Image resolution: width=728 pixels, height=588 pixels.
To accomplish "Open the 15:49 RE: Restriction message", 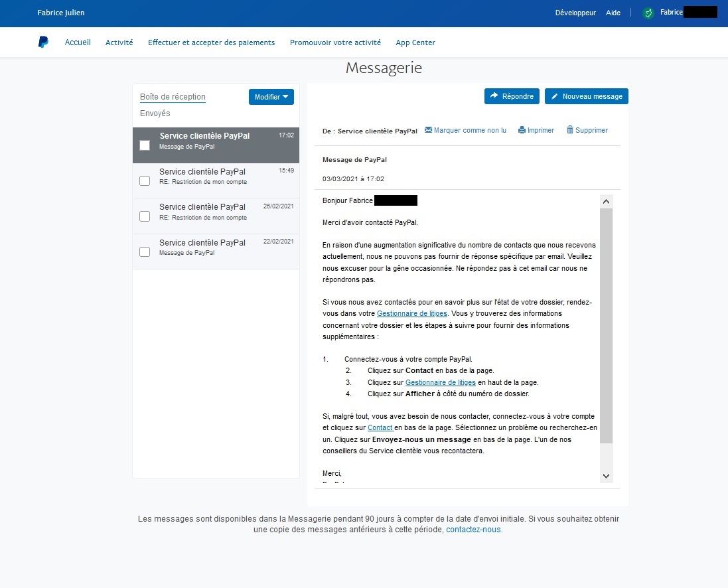I will point(216,181).
